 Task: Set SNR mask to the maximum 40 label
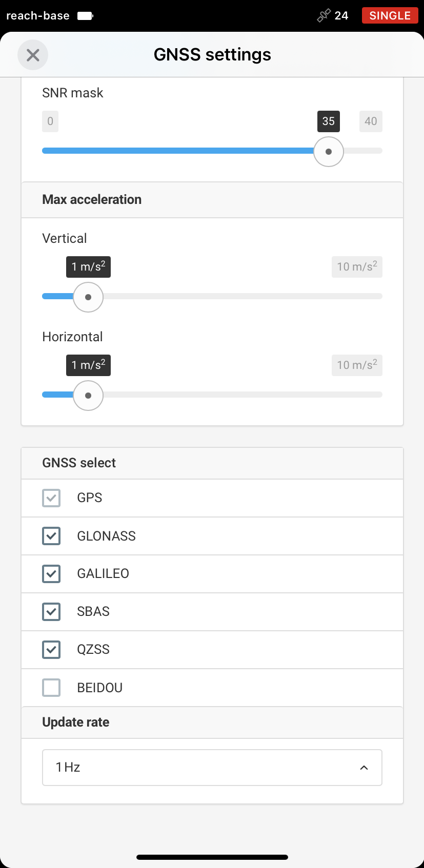(x=371, y=121)
